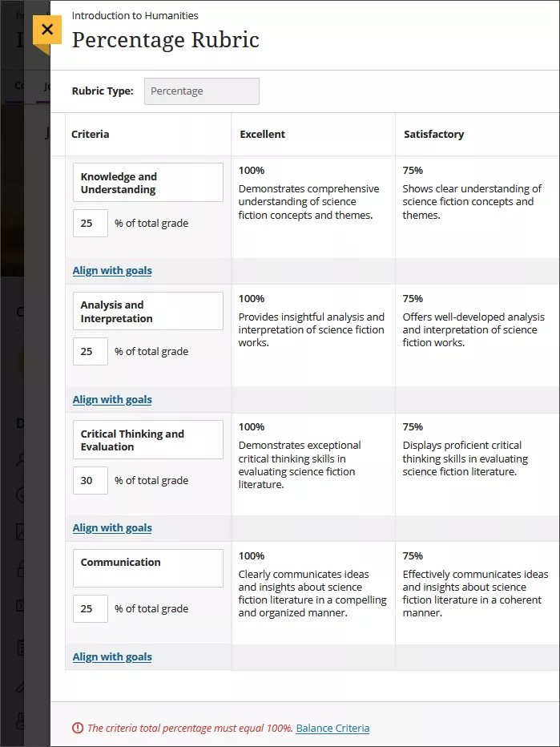Click the Analysis and Interpretation title field
Screen dimensions: 560x747
pos(147,311)
